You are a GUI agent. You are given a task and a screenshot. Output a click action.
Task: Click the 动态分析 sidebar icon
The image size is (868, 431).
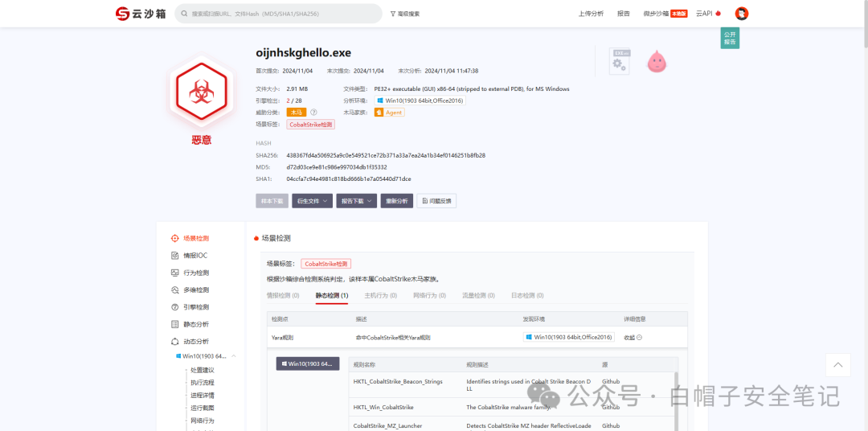[x=174, y=341]
